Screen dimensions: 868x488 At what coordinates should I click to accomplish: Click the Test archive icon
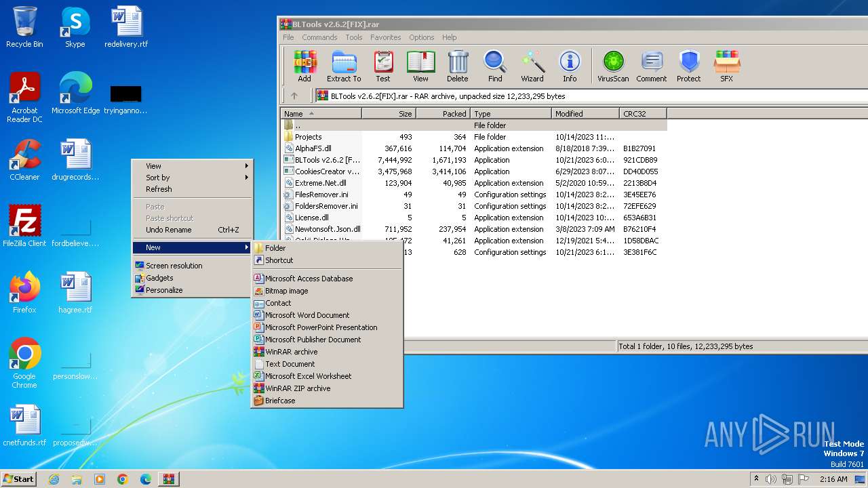(383, 66)
